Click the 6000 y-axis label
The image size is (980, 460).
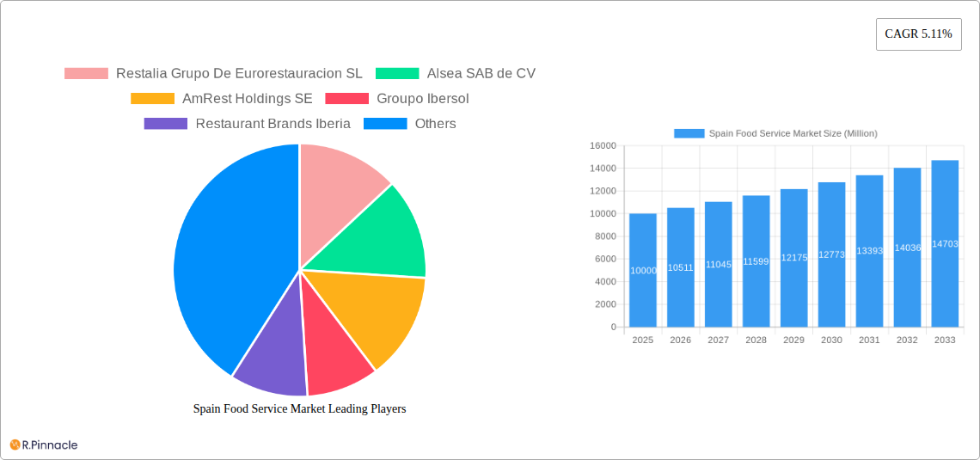[606, 259]
